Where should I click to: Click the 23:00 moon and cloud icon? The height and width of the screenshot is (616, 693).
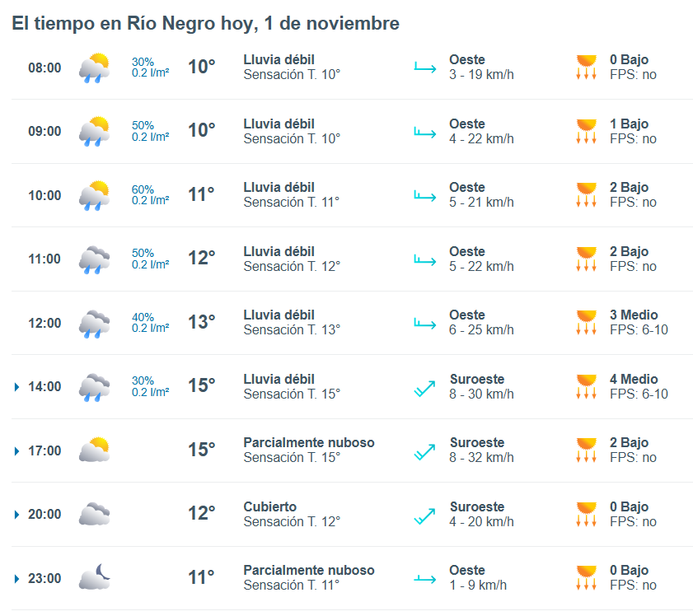94,578
